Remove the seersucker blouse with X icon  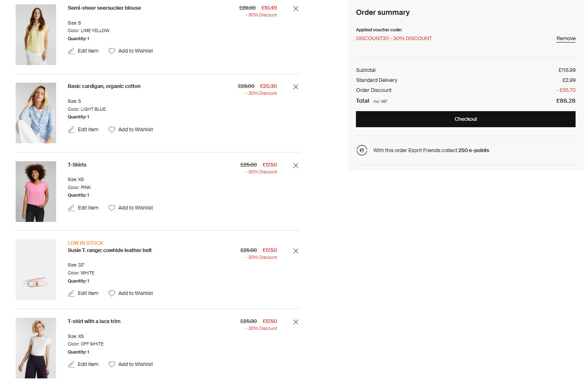click(296, 8)
